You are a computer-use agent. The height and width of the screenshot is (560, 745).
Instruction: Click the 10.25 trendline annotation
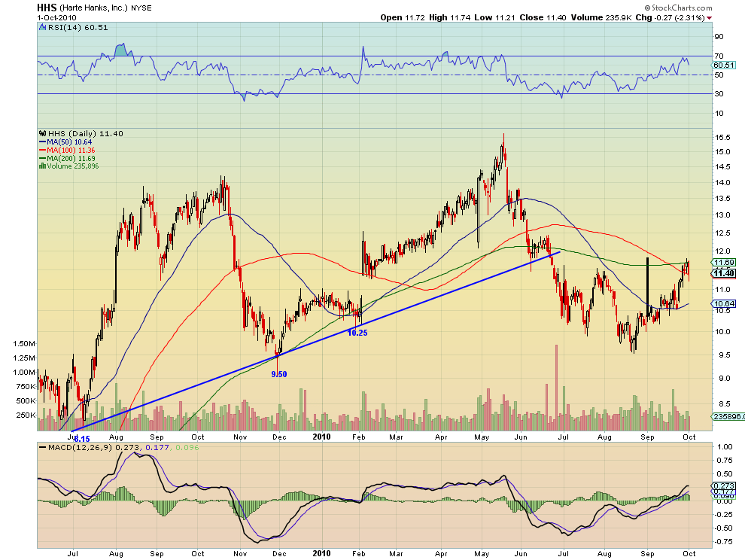click(357, 333)
